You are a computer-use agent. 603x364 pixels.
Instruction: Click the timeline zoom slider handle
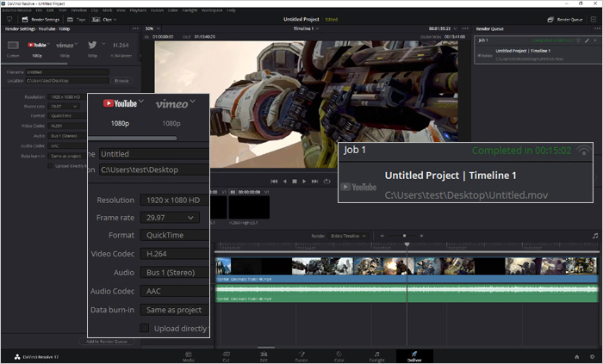point(404,236)
